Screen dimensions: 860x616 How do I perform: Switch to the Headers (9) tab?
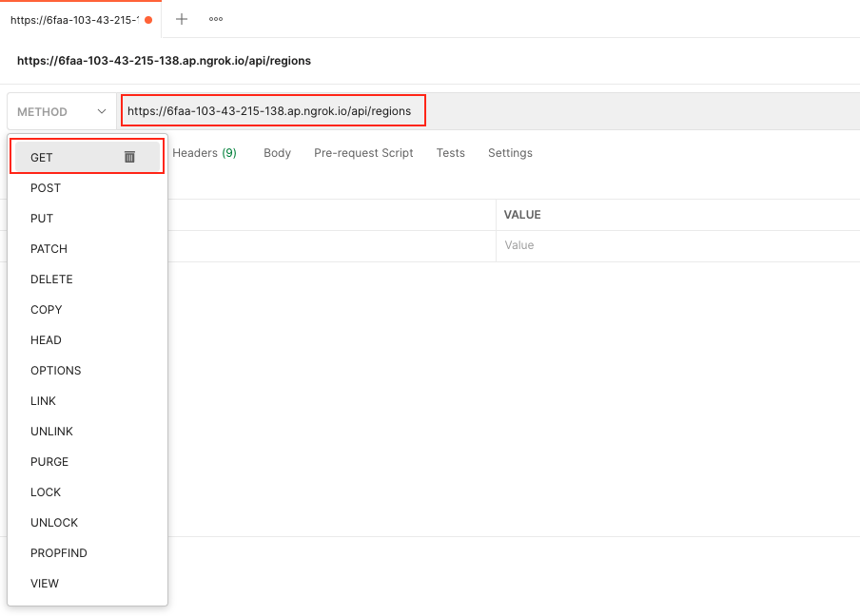(x=204, y=153)
